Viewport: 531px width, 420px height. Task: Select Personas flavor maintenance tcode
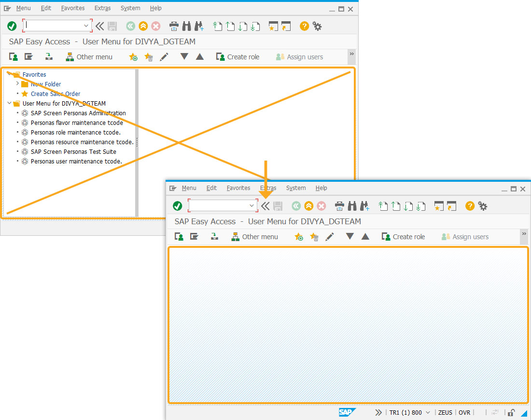77,123
